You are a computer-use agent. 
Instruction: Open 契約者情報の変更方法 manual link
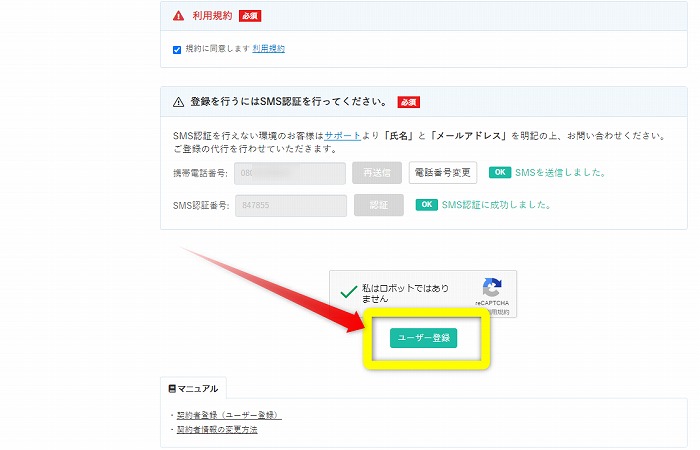tap(217, 429)
